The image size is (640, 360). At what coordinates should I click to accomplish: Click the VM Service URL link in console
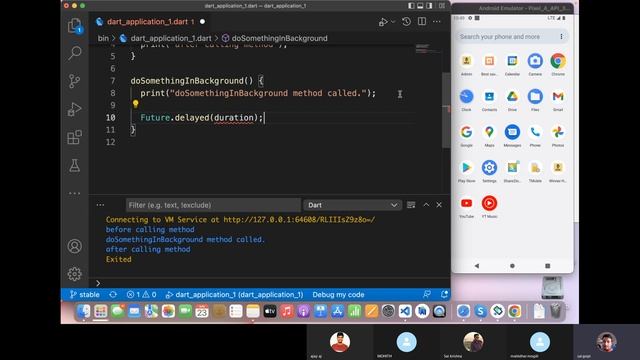pos(299,220)
